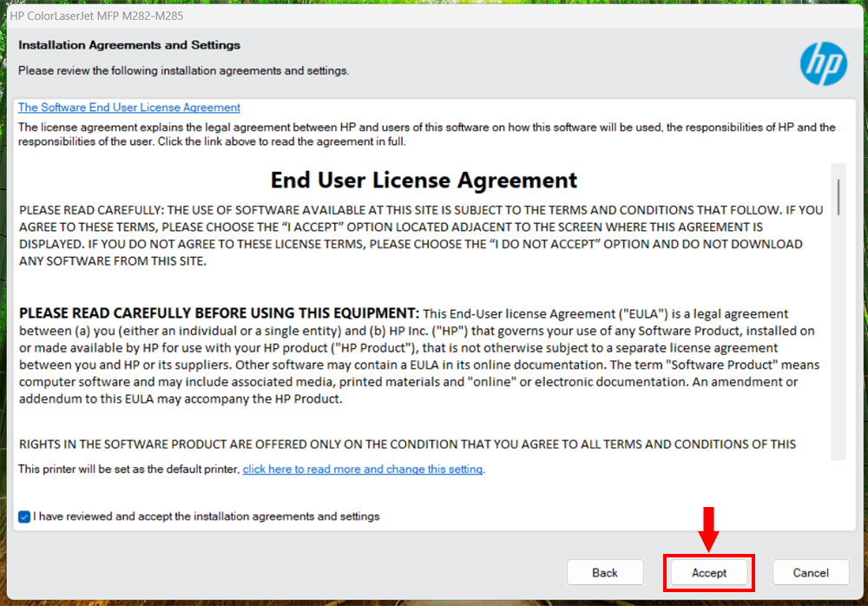
Task: Open The Software End User License Agreement link
Action: (x=129, y=108)
